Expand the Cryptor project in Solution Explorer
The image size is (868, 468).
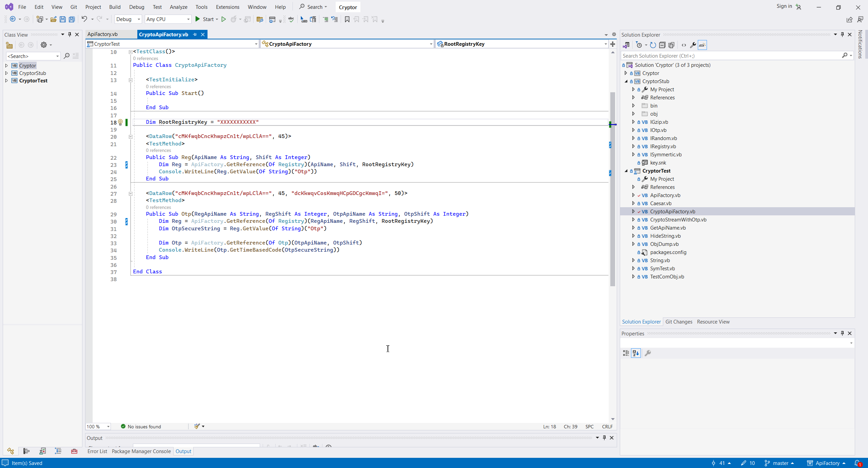[626, 73]
